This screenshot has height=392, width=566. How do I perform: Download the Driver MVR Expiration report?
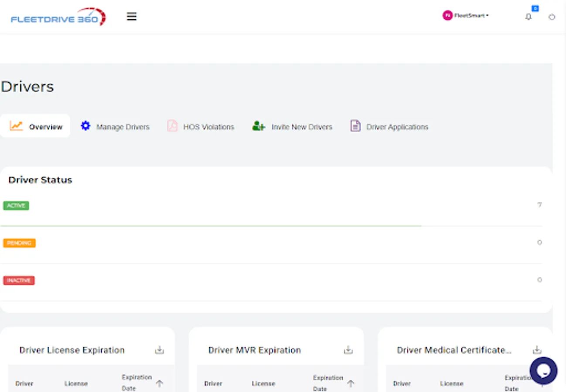click(348, 348)
